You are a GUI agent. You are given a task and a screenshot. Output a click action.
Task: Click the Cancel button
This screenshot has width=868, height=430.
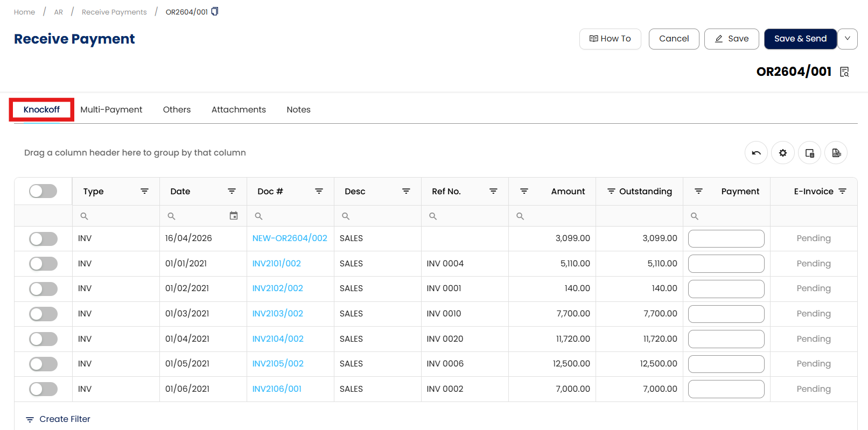674,39
